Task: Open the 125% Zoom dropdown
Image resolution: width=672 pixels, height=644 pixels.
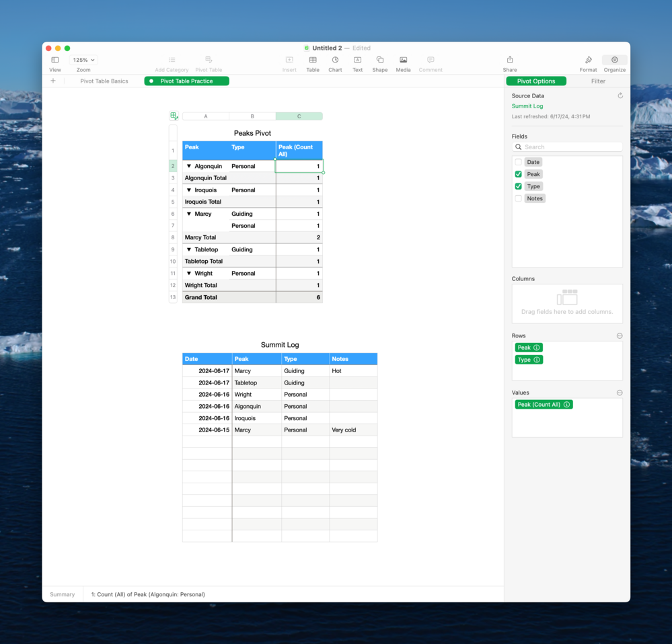Action: pos(83,60)
